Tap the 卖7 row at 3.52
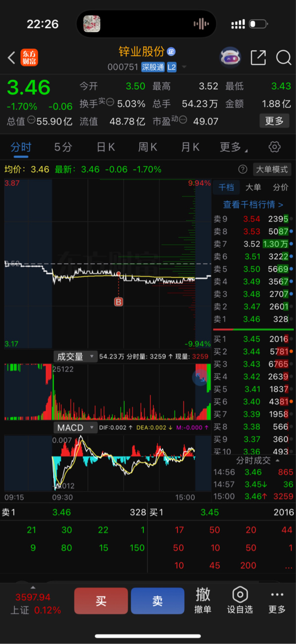Screen dimensions: 296x644 click(x=253, y=244)
